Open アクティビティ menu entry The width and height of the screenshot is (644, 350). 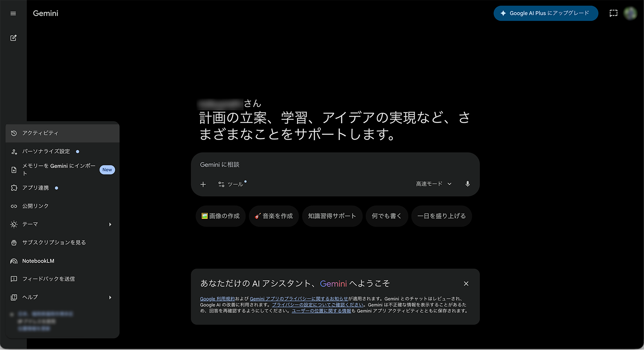[62, 133]
